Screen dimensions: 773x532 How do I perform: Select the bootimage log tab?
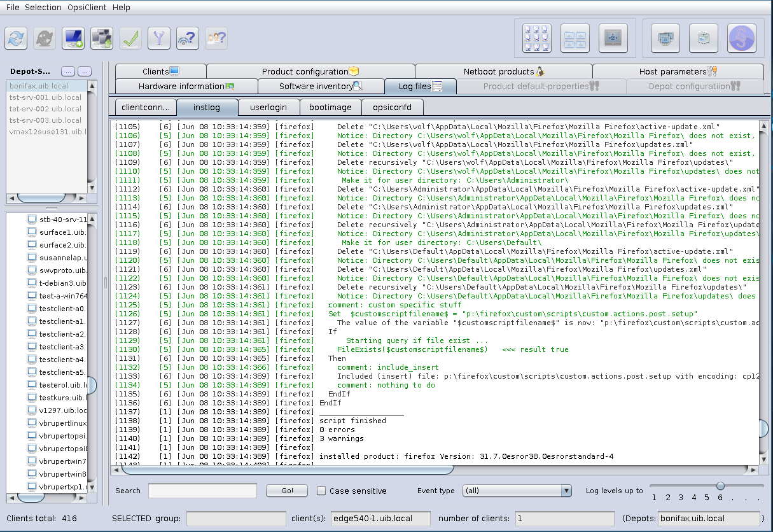[330, 108]
